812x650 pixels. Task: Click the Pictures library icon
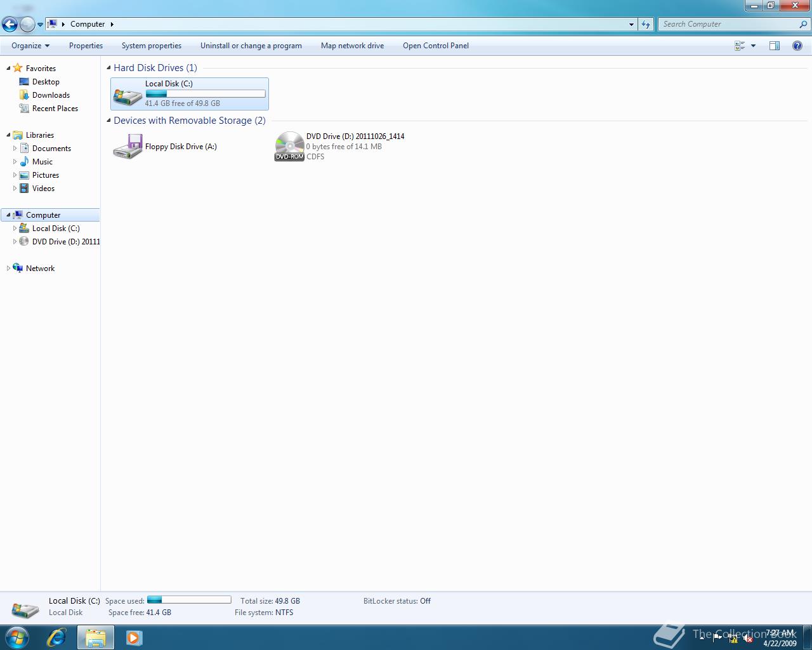pyautogui.click(x=24, y=175)
